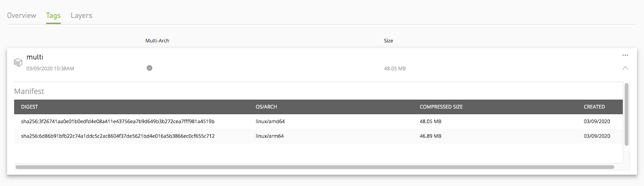644x186 pixels.
Task: Click the linux/amd64 architecture entry
Action: point(270,121)
